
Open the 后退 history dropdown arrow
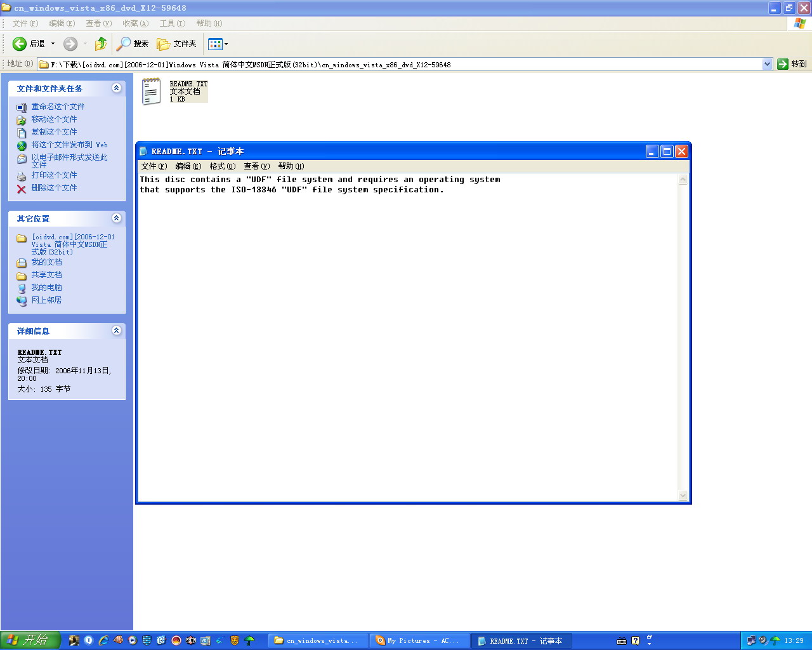(x=53, y=44)
